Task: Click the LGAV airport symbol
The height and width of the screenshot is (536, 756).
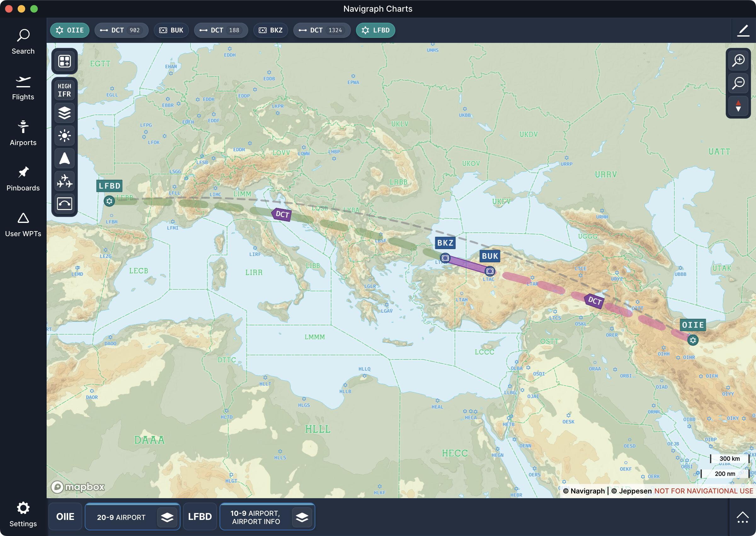Action: pyautogui.click(x=387, y=305)
